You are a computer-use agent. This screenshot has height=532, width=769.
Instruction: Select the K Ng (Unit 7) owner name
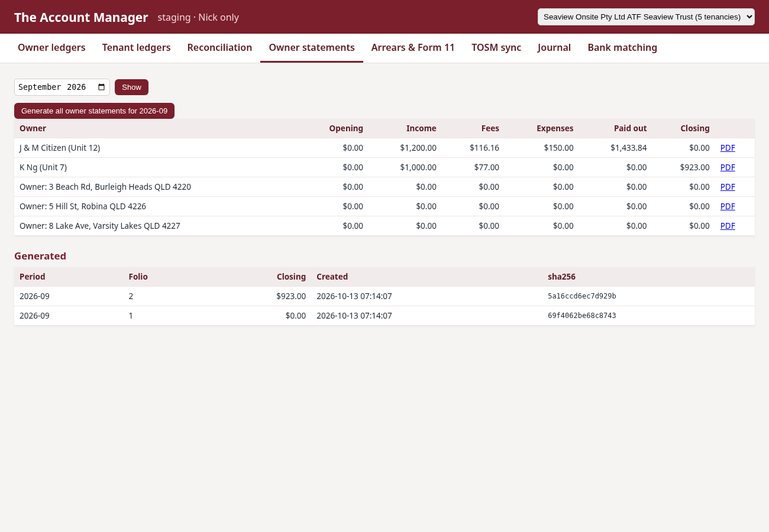(x=43, y=167)
